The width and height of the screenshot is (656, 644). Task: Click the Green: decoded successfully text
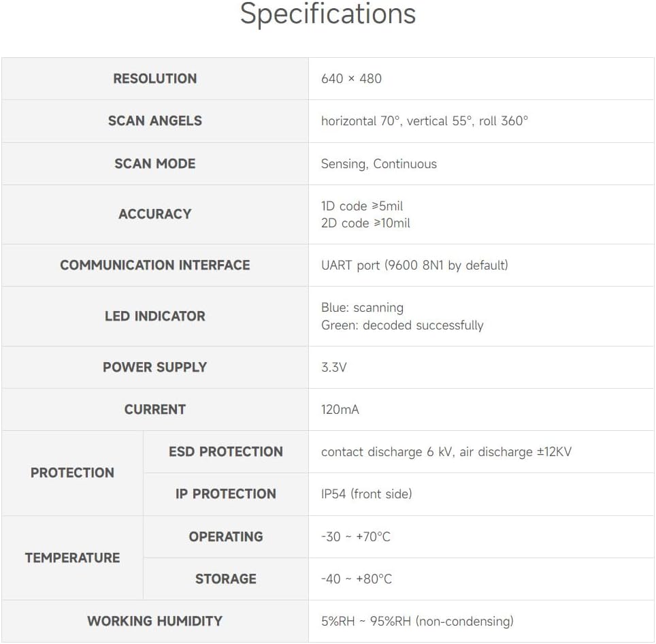tap(402, 325)
